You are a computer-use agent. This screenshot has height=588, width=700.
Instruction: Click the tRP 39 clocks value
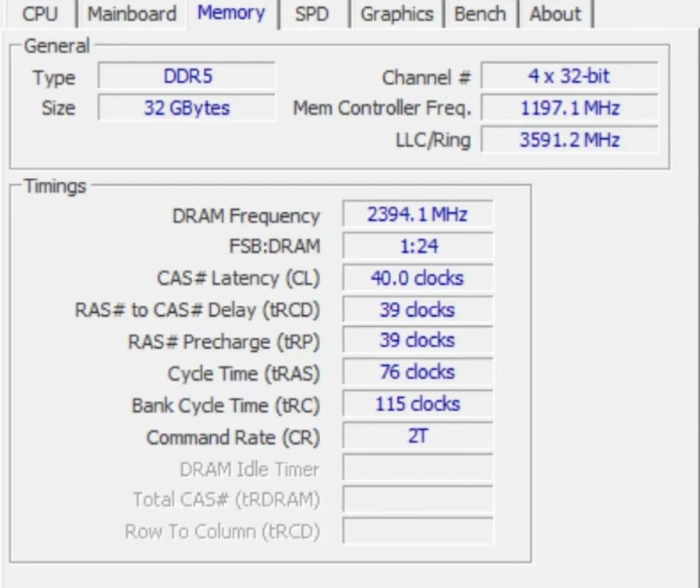point(417,340)
